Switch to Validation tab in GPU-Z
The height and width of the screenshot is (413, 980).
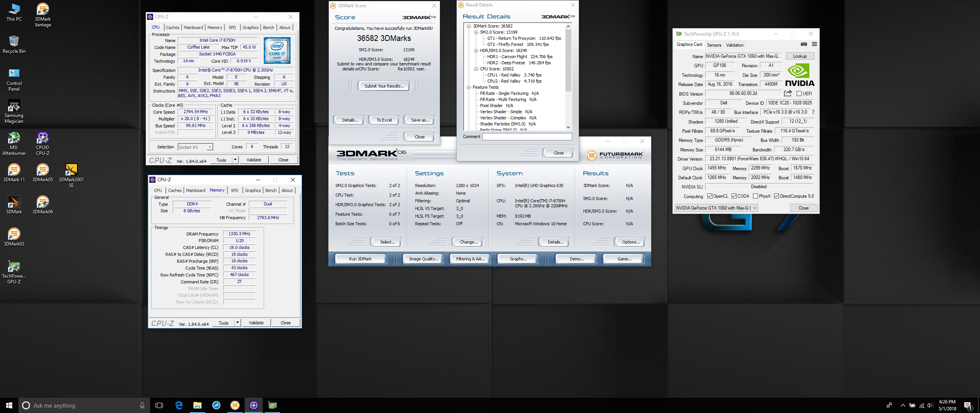735,45
